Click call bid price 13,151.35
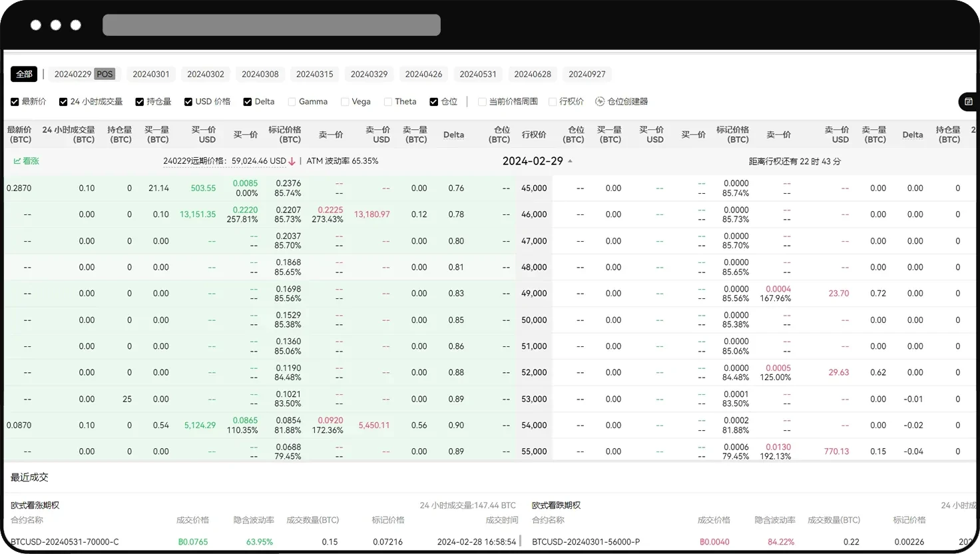Image resolution: width=980 pixels, height=554 pixels. coord(198,214)
